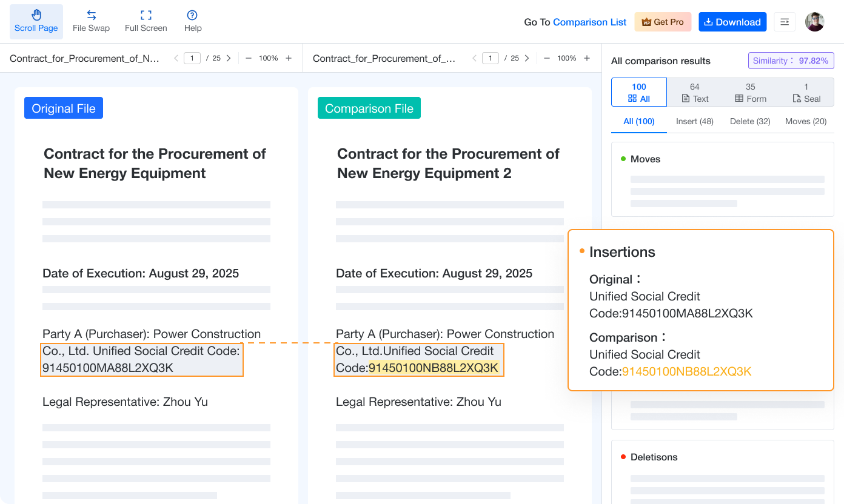Open the Deletisons result card
Image resolution: width=844 pixels, height=504 pixels.
point(723,472)
